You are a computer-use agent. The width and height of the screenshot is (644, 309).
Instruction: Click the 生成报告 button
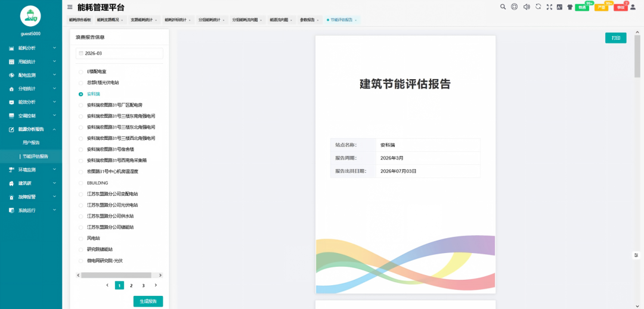[148, 301]
